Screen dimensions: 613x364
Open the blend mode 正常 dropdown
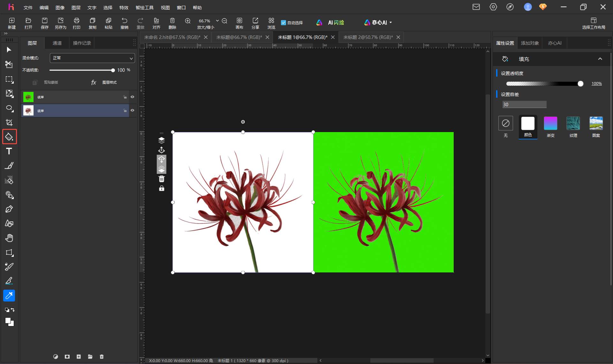(x=92, y=58)
